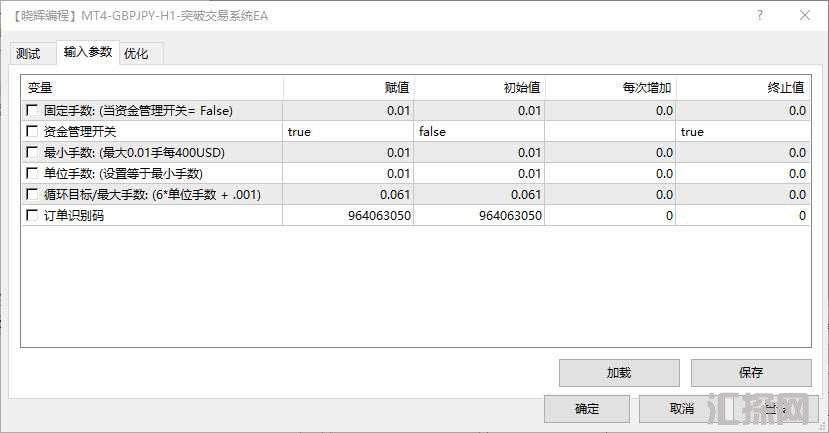
Task: Check the 最小手数 row checkbox
Action: point(32,152)
